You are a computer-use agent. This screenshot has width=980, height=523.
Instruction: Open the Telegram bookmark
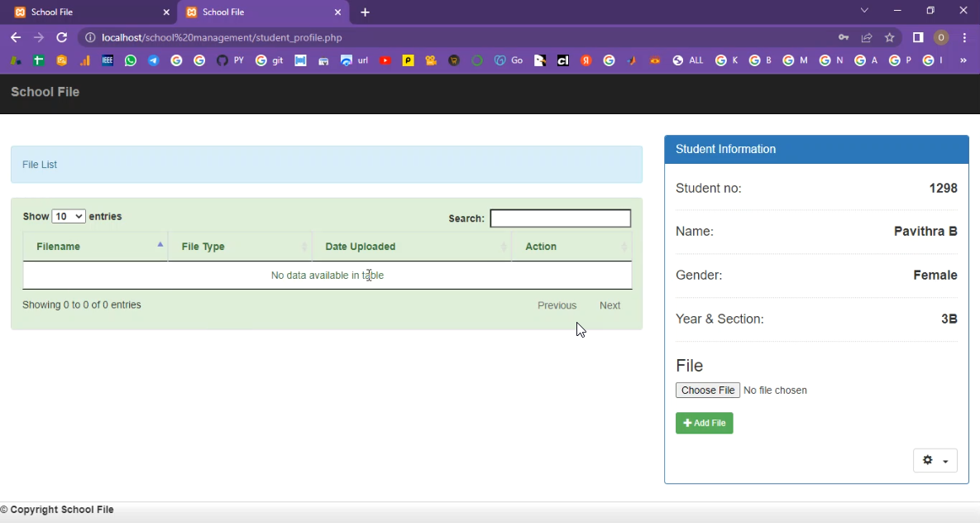tap(154, 60)
